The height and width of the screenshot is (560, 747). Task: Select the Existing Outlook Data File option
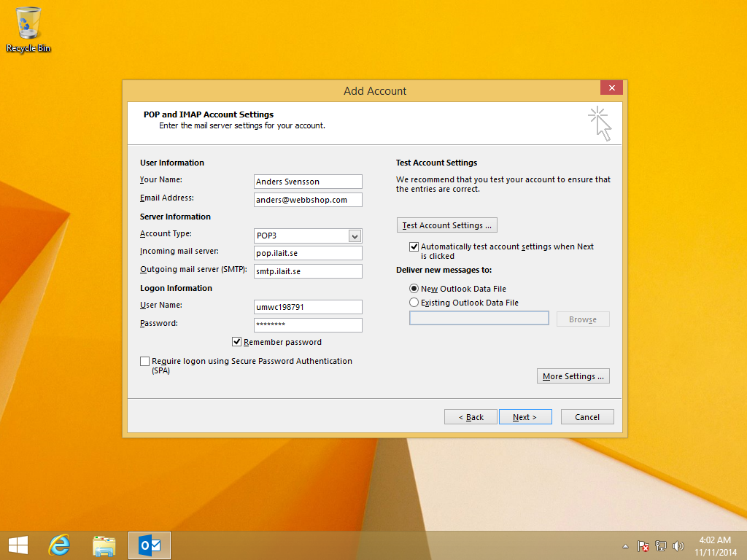coord(414,303)
